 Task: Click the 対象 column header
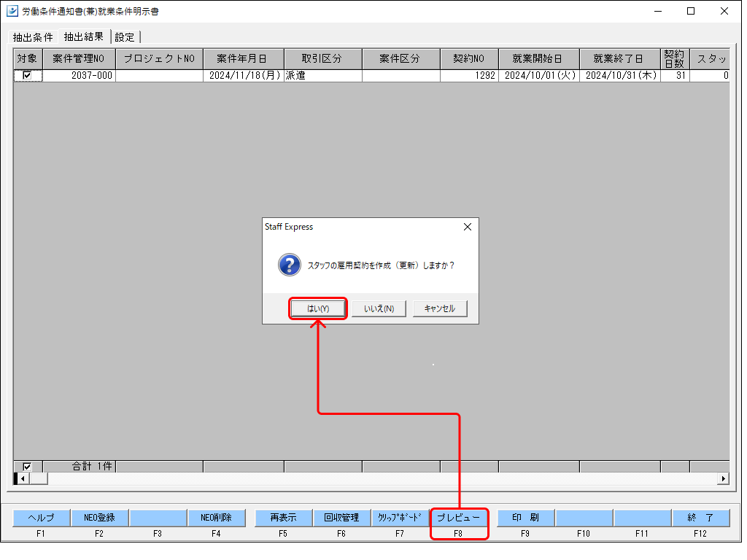click(28, 58)
